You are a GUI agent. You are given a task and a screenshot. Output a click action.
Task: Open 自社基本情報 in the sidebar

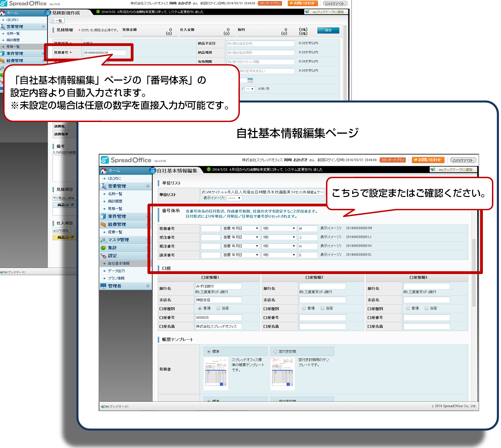tap(119, 263)
